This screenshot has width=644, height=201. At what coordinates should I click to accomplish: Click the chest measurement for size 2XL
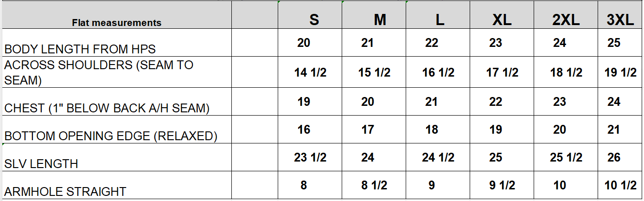coord(559,102)
